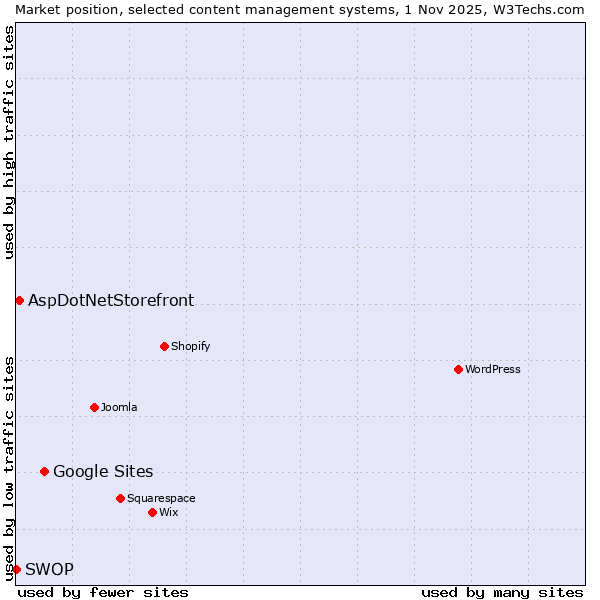Click the red Shopify diamond marker

[x=164, y=346]
